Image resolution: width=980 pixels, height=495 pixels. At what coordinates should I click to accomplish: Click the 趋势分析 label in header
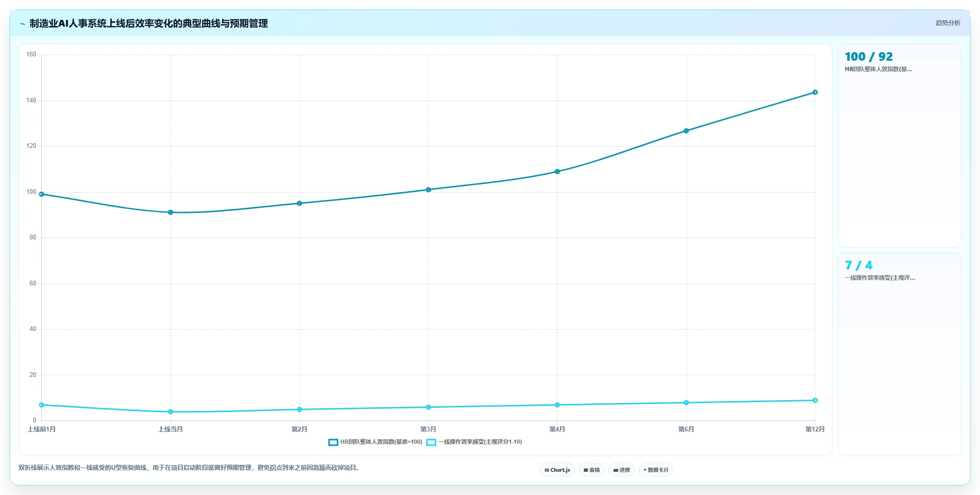[948, 23]
